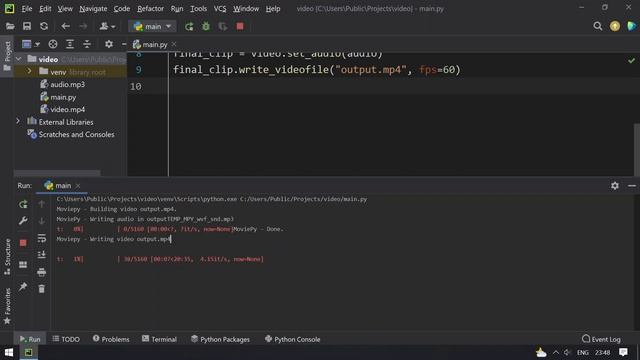Viewport: 640px width, 360px height.
Task: Stop the run with the toolbar stop icon
Action: pyautogui.click(x=240, y=27)
